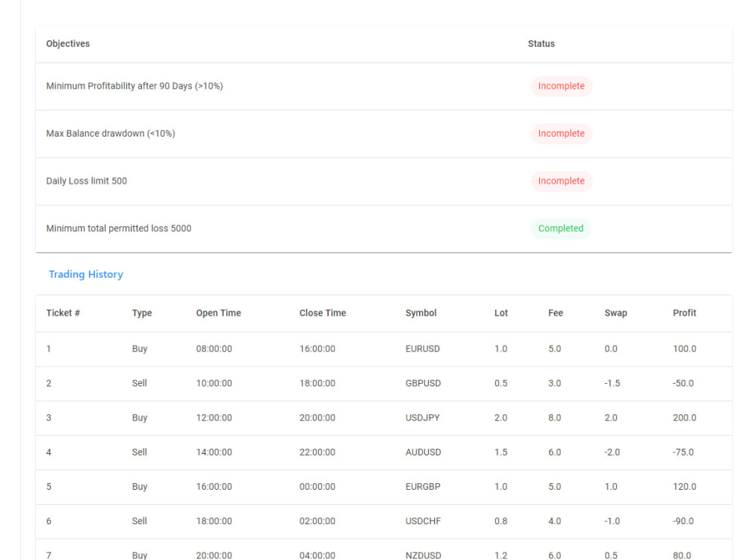Click the Open Time column header
Image resolution: width=747 pixels, height=560 pixels.
coord(218,313)
